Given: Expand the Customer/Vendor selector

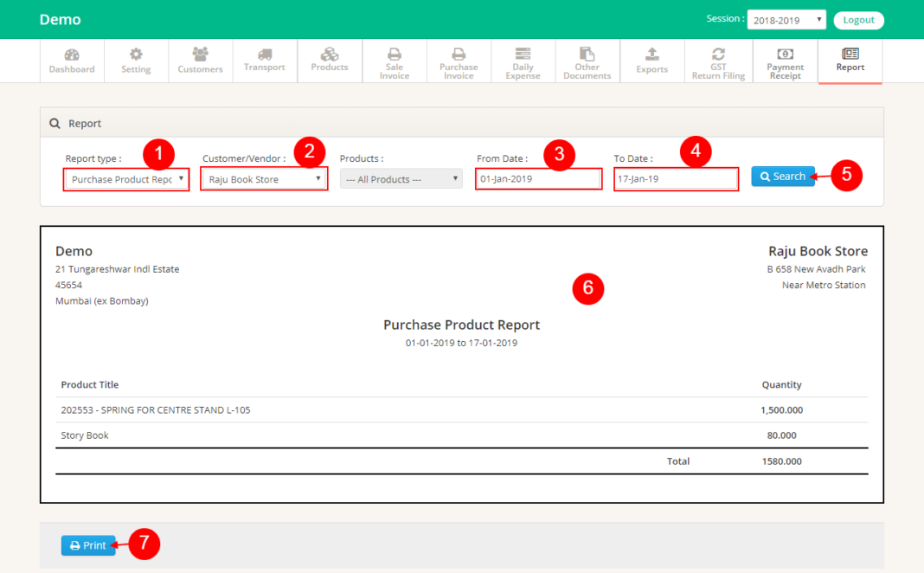Looking at the screenshot, I should point(263,179).
